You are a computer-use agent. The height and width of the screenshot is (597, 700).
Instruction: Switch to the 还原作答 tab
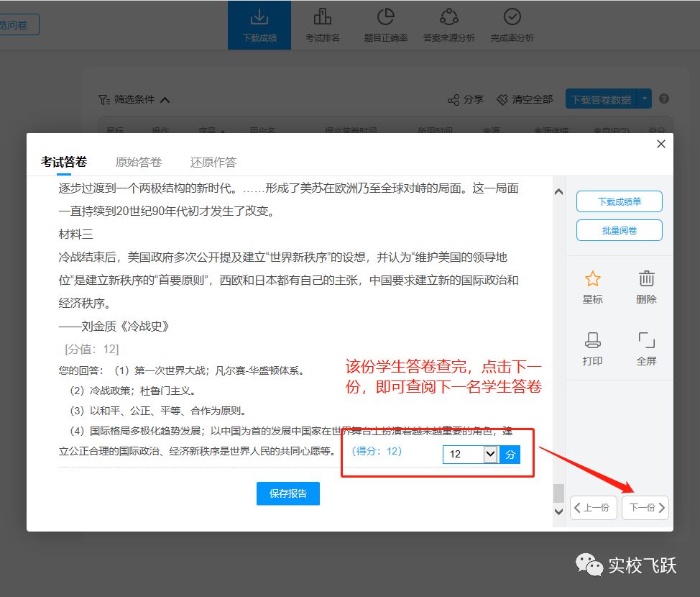(212, 162)
